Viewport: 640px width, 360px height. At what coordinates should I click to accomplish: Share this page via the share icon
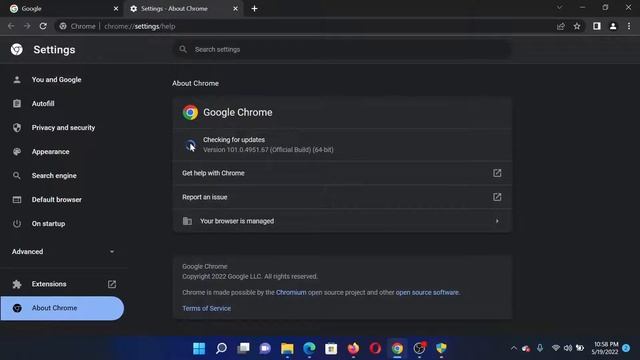[560, 26]
